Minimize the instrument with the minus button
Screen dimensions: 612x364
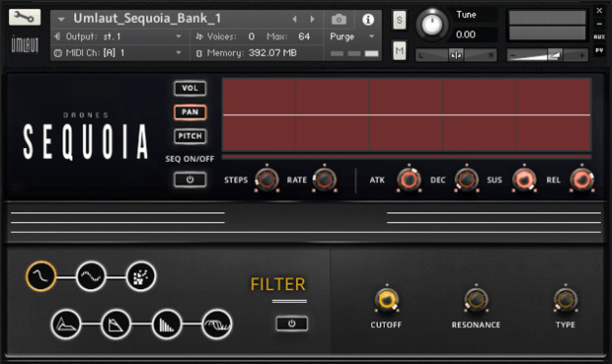599,24
